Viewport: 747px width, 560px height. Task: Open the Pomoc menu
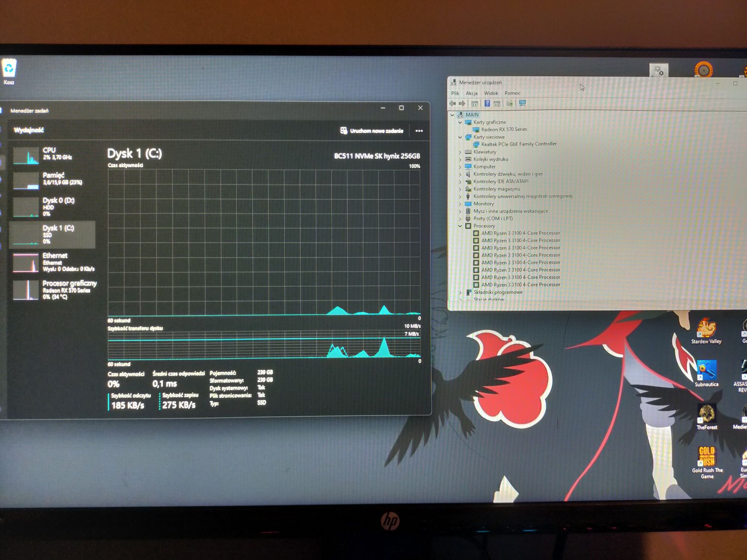512,93
